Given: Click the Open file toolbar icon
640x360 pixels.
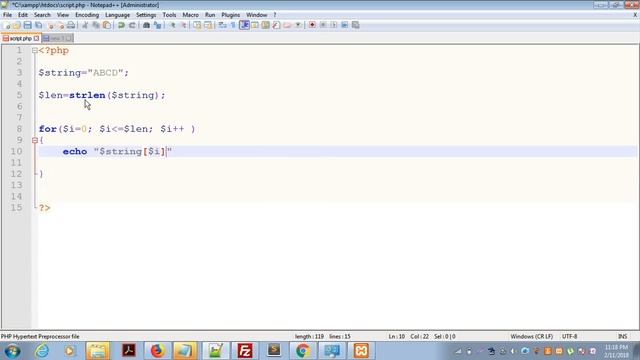Looking at the screenshot, I should (x=16, y=25).
